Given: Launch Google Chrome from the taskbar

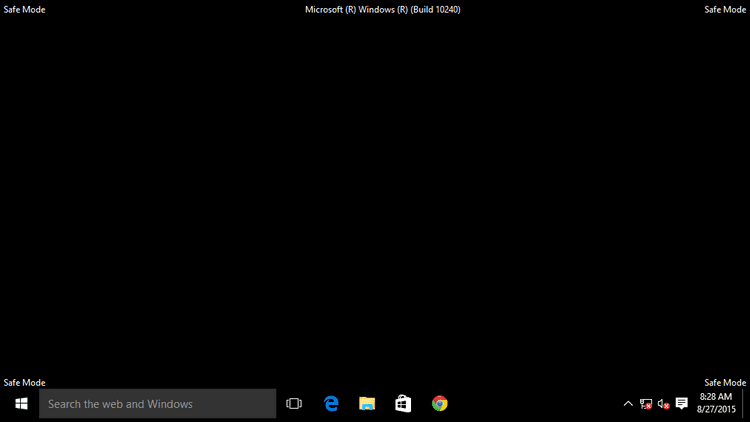Looking at the screenshot, I should (x=440, y=404).
